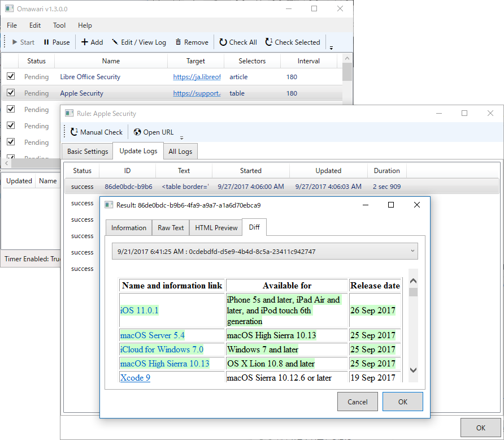Toggle the checkbox on the fifth Pending row
Screen dimensions: 504x440
click(x=11, y=142)
